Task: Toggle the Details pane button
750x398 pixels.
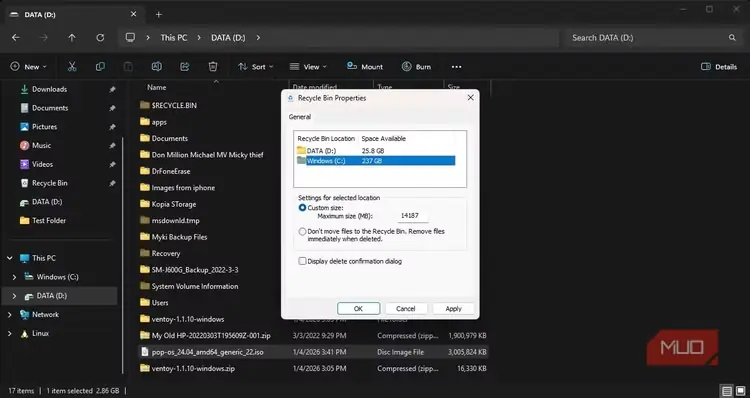Action: [719, 67]
